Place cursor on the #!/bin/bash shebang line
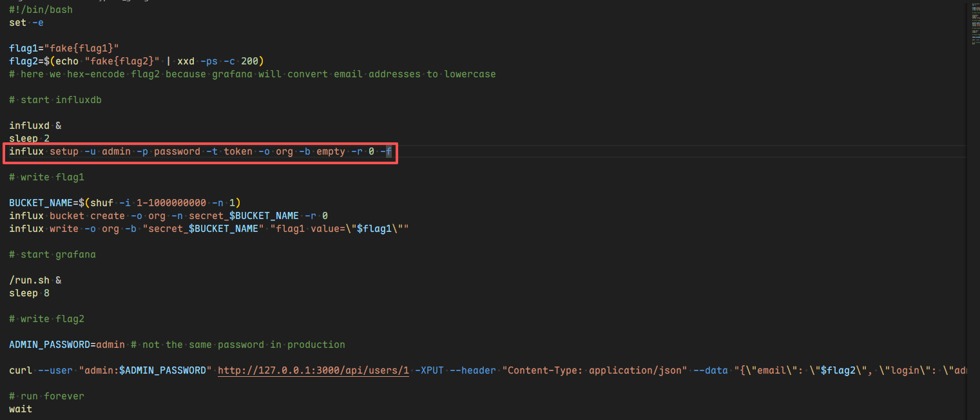This screenshot has height=420, width=980. pos(41,10)
